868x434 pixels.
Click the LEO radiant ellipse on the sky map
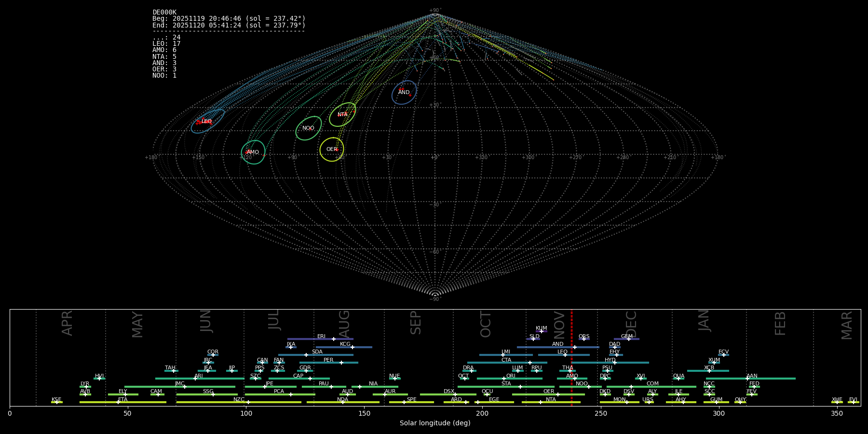pos(207,122)
